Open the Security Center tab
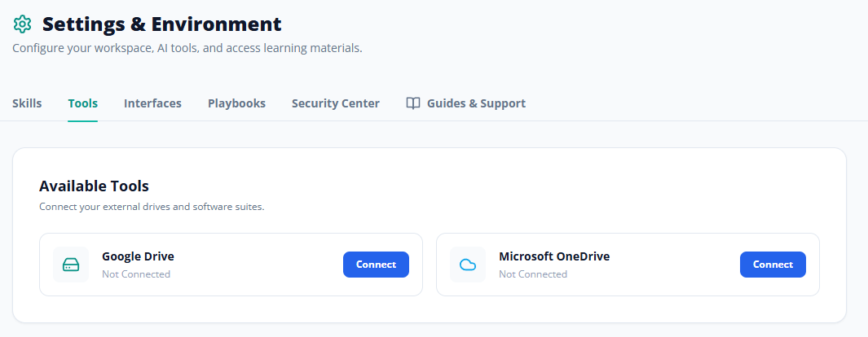The height and width of the screenshot is (337, 868). [336, 103]
